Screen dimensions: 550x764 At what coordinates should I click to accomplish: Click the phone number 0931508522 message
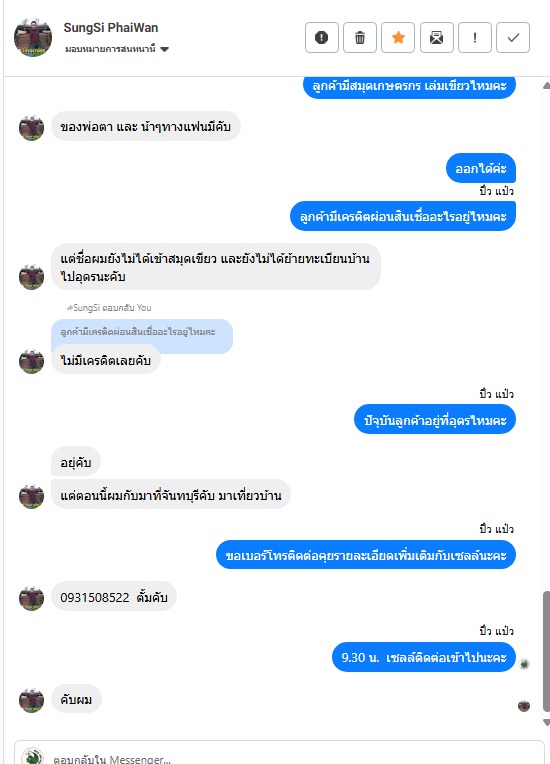pos(114,597)
